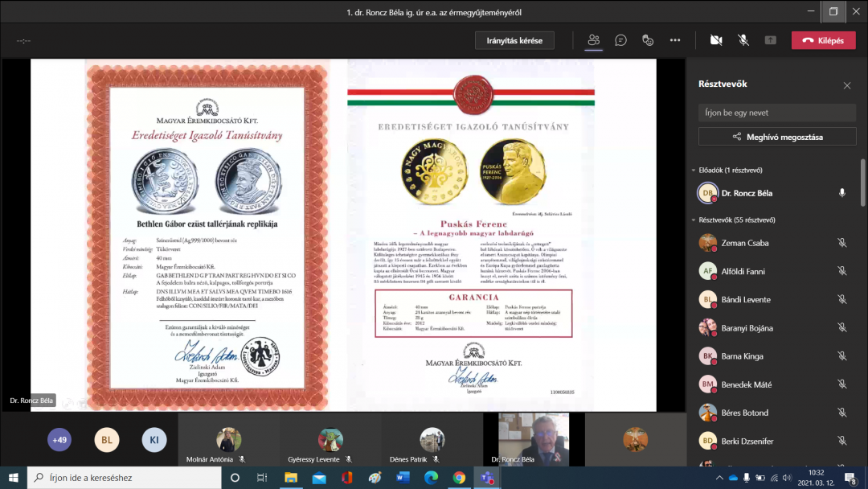Open Office app from taskbar

[347, 478]
